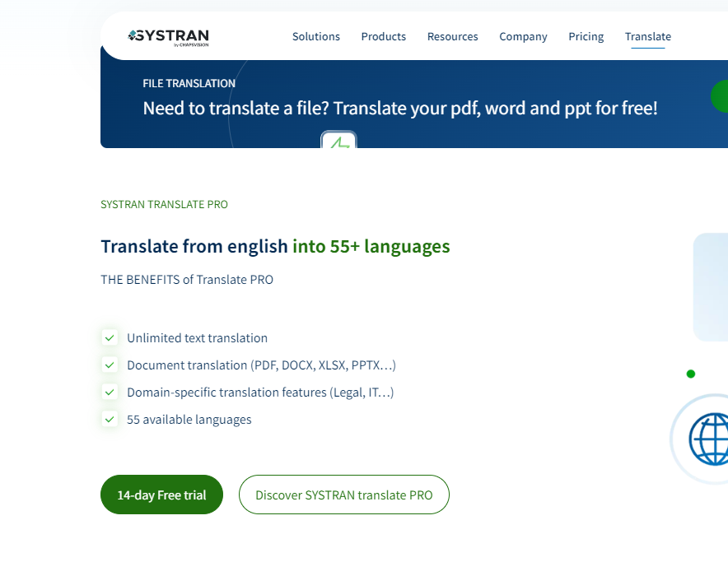Expand the Resources menu
The height and width of the screenshot is (562, 728).
coord(452,36)
